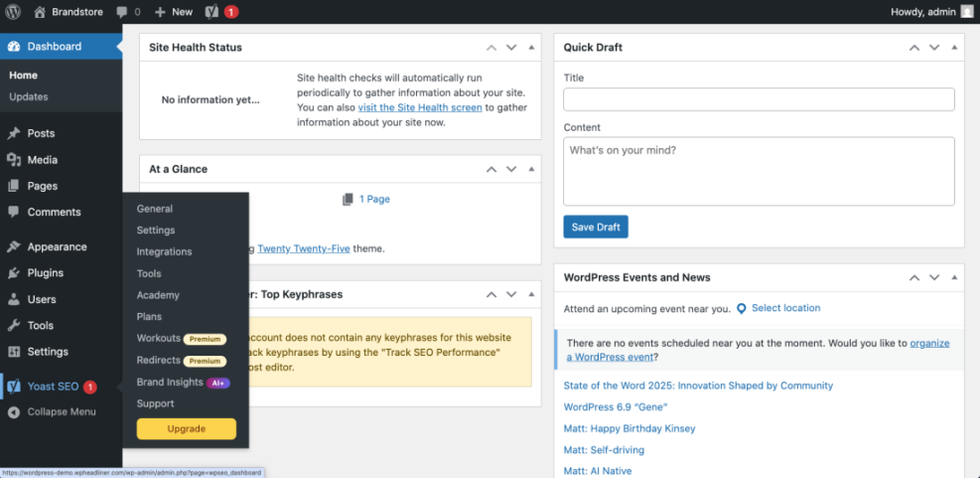Image resolution: width=980 pixels, height=478 pixels.
Task: Click the page icon beside 1 Page
Action: tap(348, 199)
